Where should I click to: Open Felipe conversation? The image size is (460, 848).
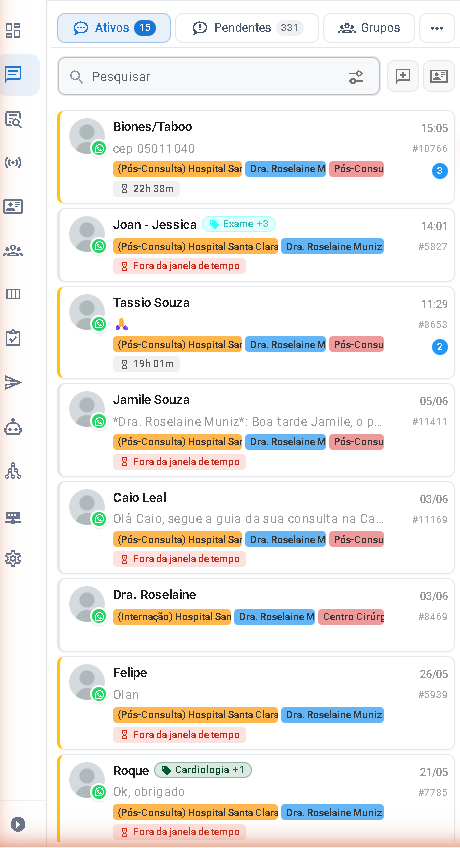[256, 703]
